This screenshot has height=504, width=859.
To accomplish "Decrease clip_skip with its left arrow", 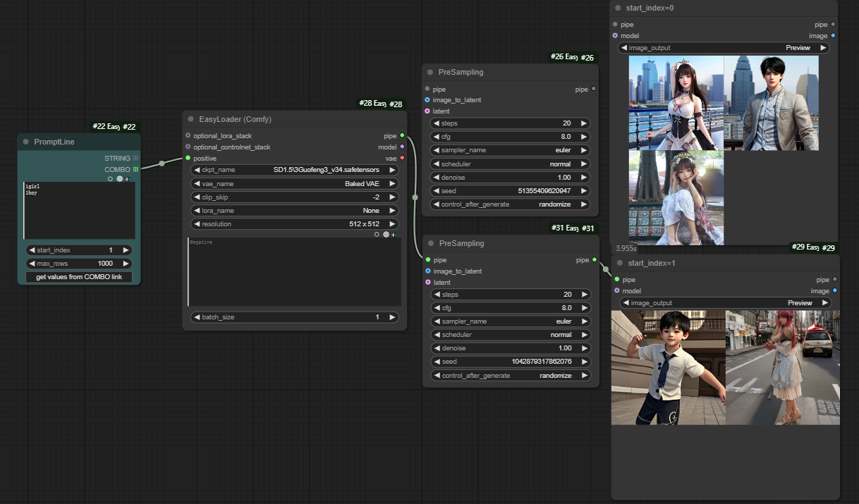I will point(197,197).
